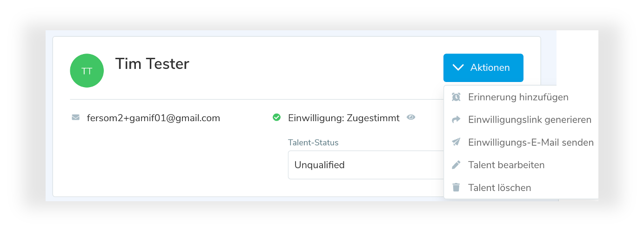Image resolution: width=644 pixels, height=232 pixels.
Task: Open the Talent-Status dropdown showing Unqualified
Action: (x=365, y=165)
